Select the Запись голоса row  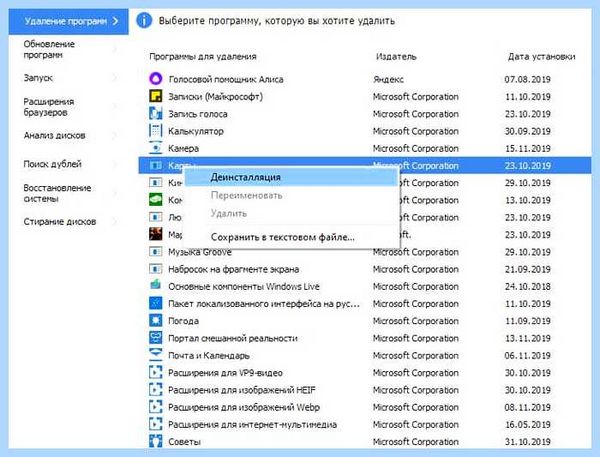(x=365, y=114)
